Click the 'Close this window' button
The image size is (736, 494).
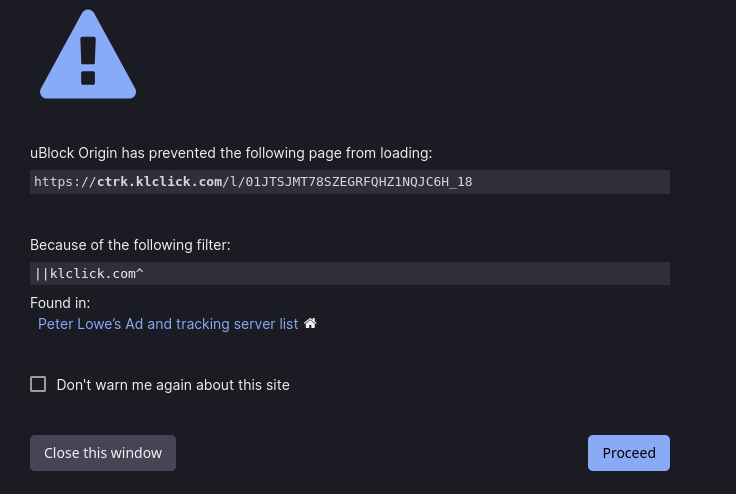(103, 453)
